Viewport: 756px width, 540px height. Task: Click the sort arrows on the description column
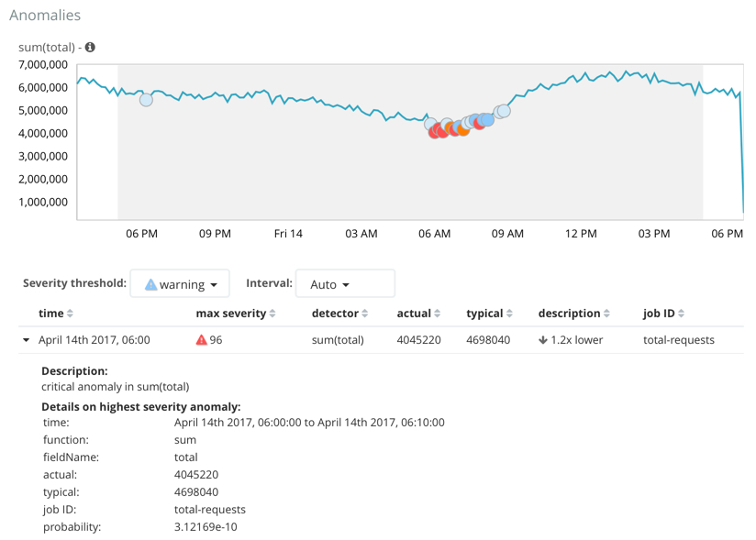(x=606, y=313)
